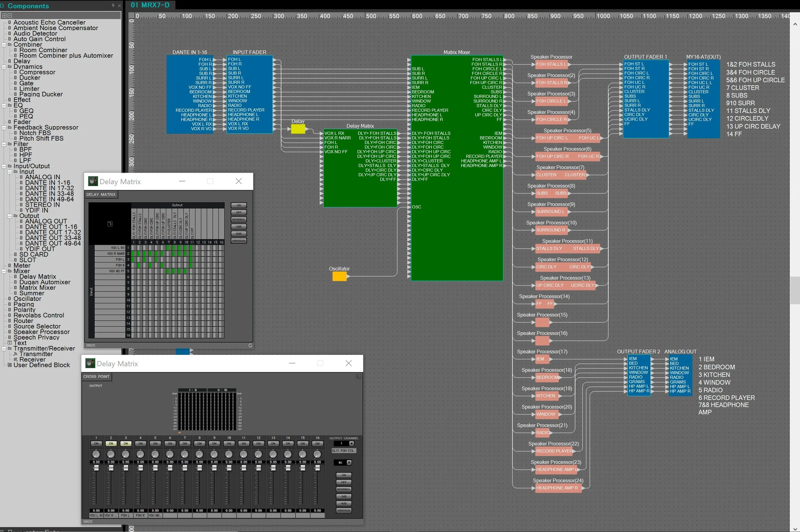Toggle channel 1 ON button in Cross Point window
The image size is (800, 532).
pos(96,443)
